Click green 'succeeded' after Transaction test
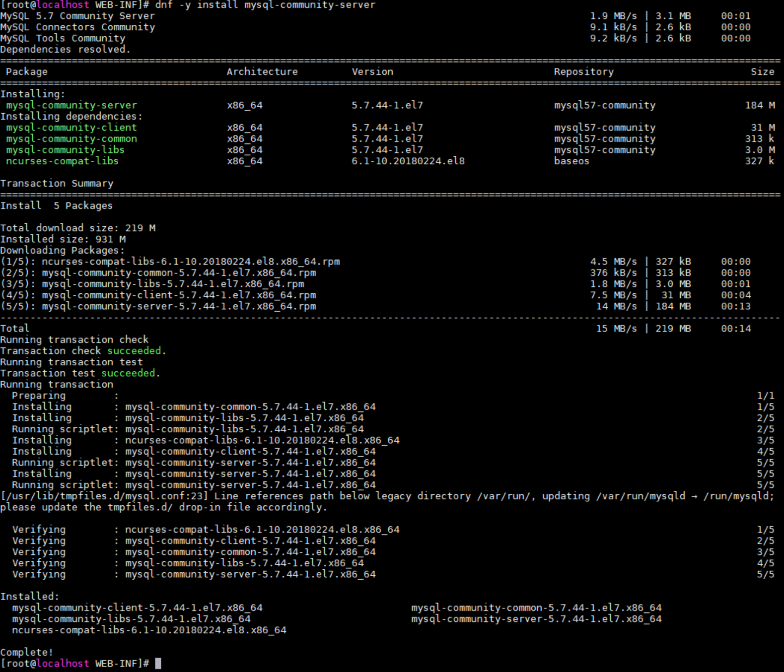The height and width of the screenshot is (672, 784). coord(128,373)
